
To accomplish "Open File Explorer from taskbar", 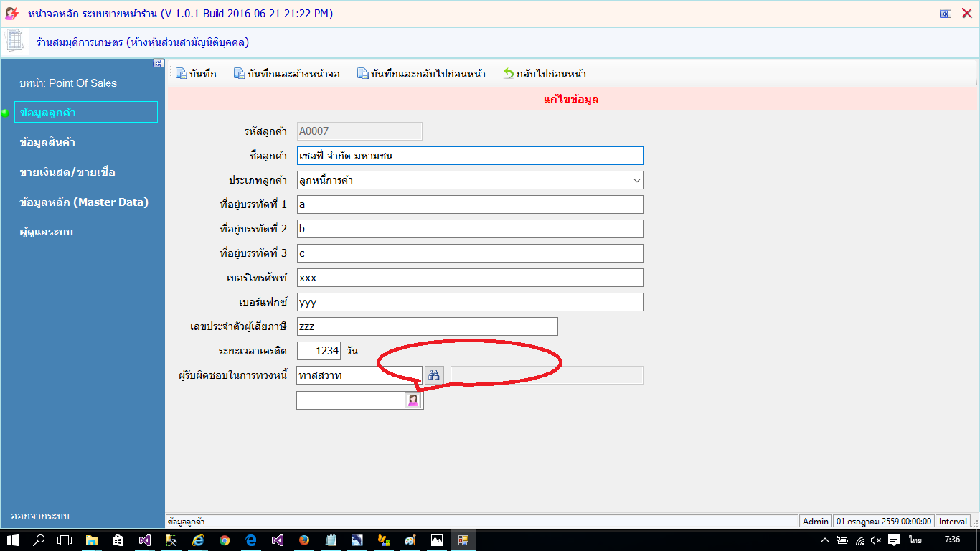I will [x=92, y=540].
